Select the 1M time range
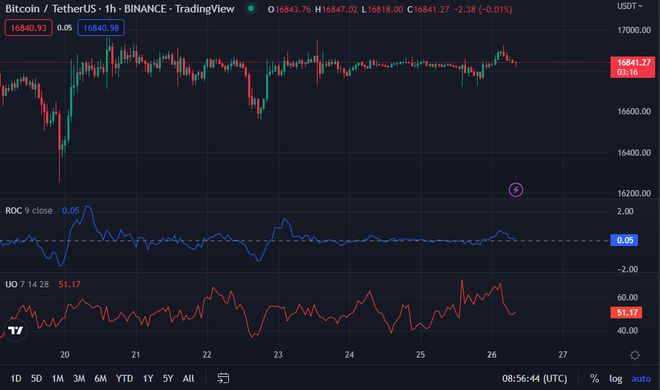The height and width of the screenshot is (390, 660). coord(58,378)
